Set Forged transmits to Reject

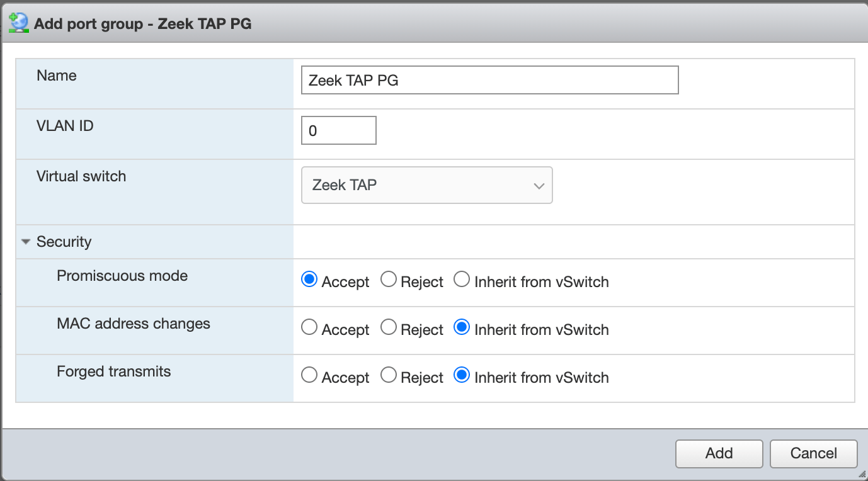[389, 375]
